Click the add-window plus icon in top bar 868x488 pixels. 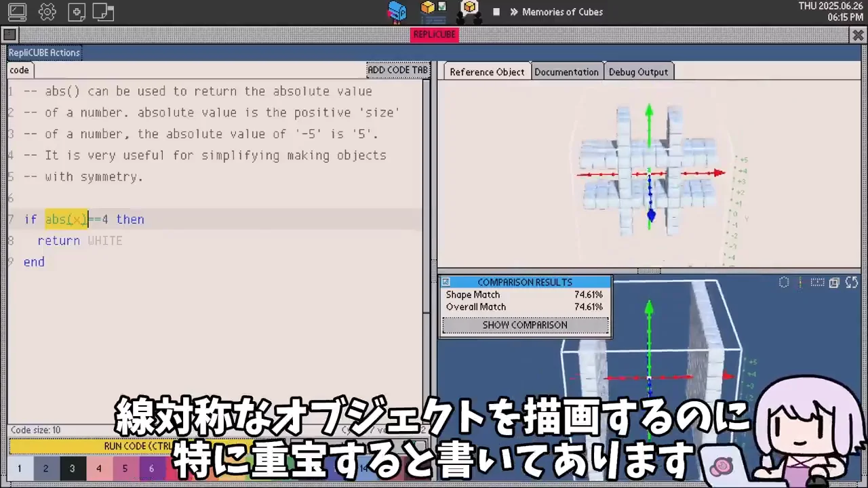pyautogui.click(x=77, y=12)
